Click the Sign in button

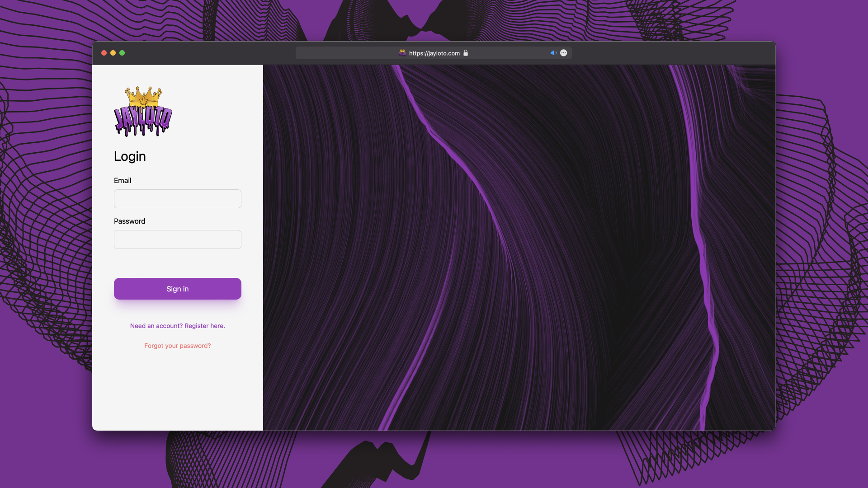[x=178, y=289]
